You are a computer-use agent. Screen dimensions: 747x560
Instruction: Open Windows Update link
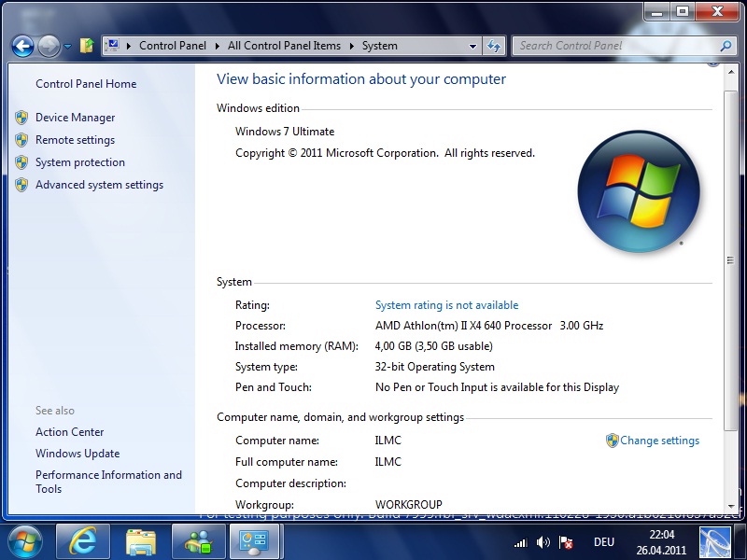click(x=78, y=454)
